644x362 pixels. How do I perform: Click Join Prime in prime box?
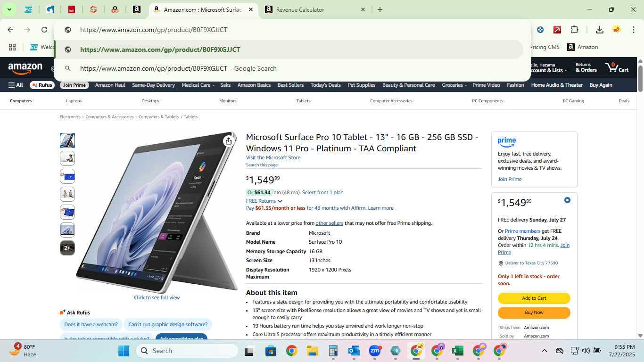[510, 179]
